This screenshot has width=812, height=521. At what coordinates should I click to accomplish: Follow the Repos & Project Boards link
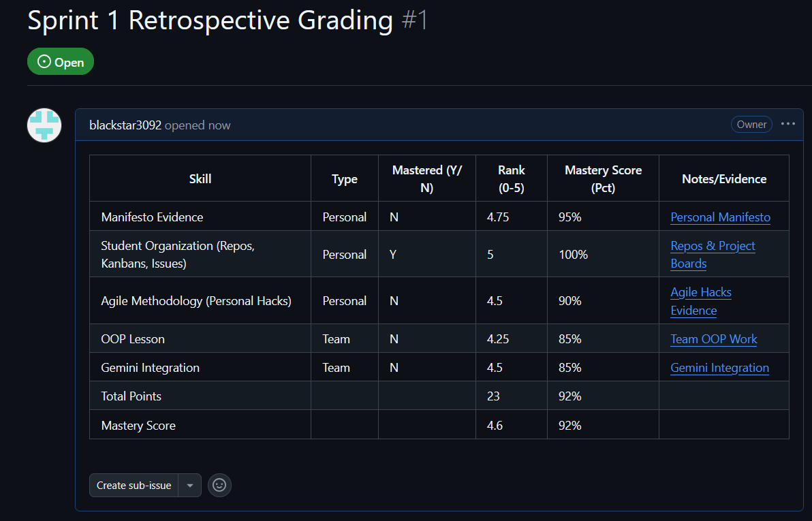coord(713,254)
